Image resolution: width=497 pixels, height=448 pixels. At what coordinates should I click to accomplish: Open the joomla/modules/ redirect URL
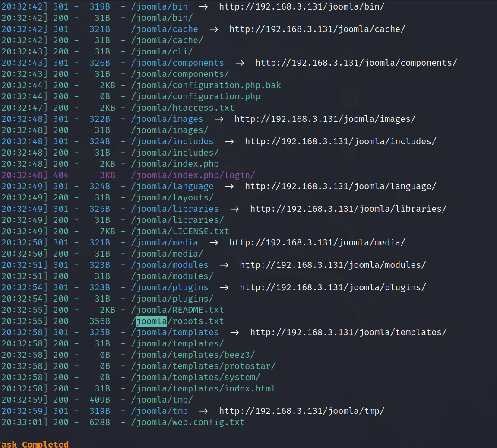pos(332,265)
